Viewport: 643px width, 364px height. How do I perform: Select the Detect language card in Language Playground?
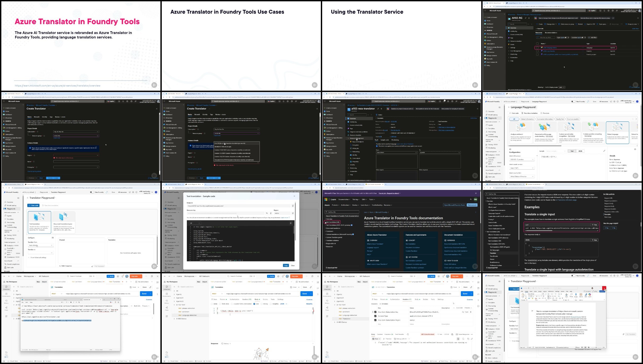point(617,133)
